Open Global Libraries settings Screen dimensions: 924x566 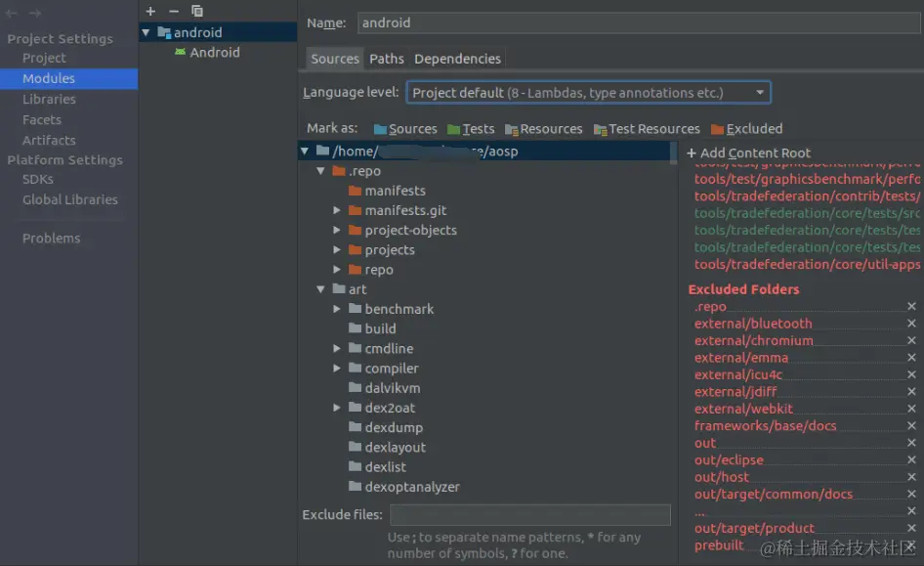pyautogui.click(x=70, y=199)
